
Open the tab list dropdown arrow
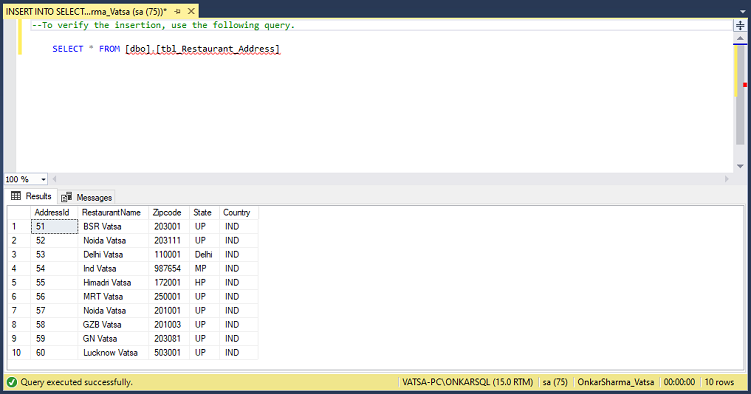tap(742, 11)
